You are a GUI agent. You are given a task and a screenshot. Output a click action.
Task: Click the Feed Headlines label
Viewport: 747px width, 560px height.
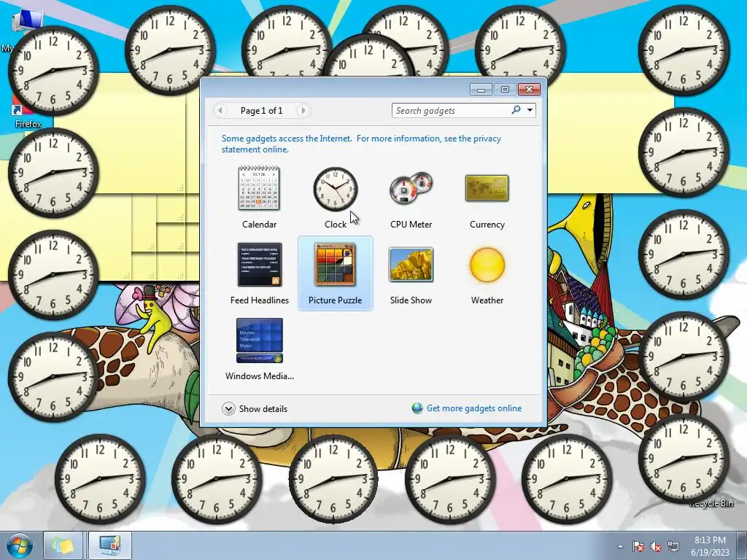(259, 300)
